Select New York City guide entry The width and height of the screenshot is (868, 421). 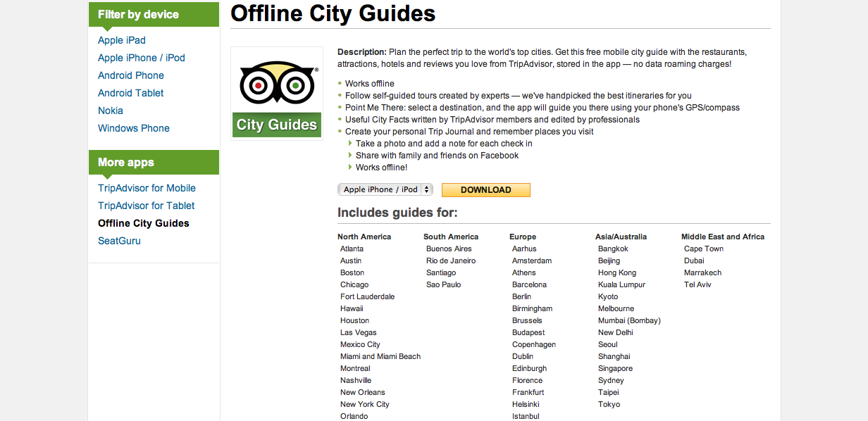(x=365, y=404)
